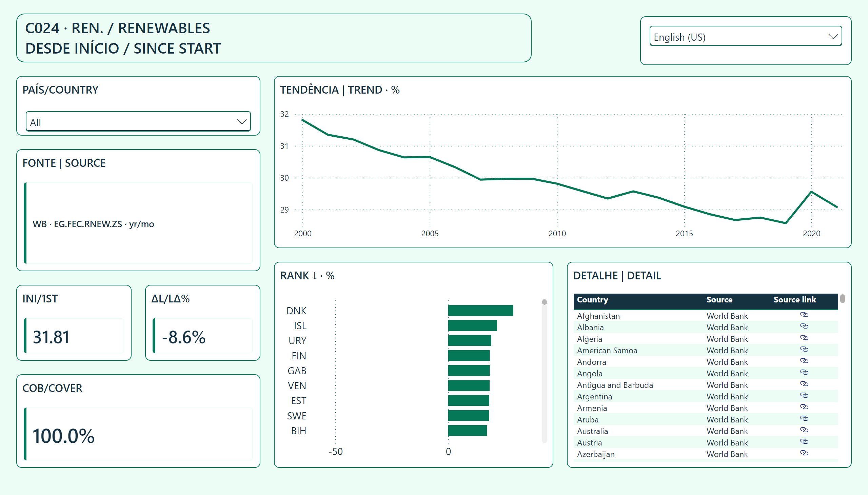Viewport: 868px width, 495px height.
Task: Open Afghanistan's source link icon
Action: click(x=804, y=315)
